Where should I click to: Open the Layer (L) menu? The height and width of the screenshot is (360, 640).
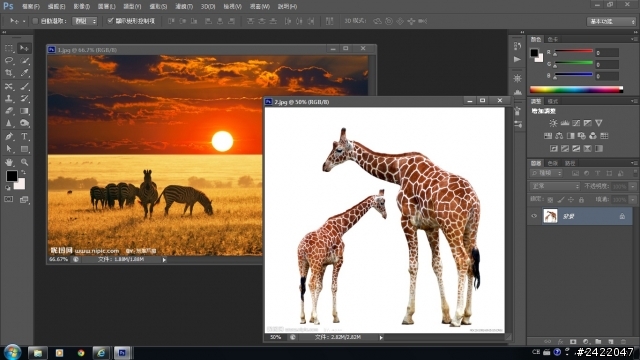point(107,7)
